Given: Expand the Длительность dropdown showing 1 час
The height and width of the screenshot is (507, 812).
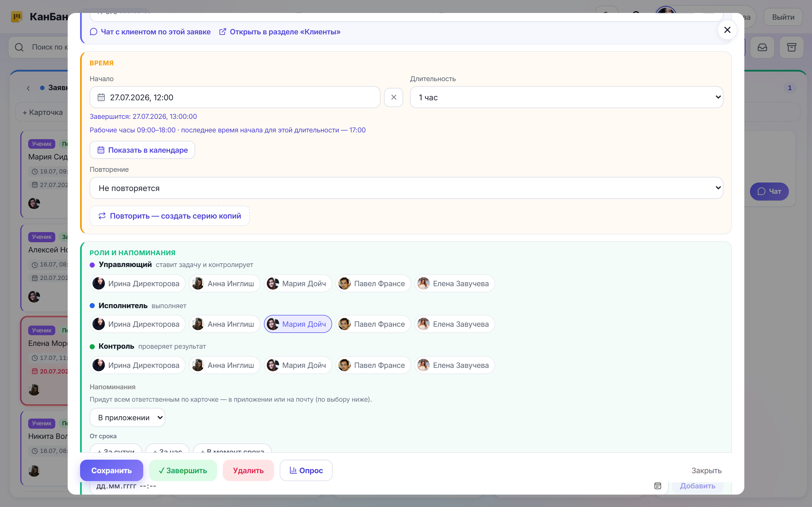Looking at the screenshot, I should pyautogui.click(x=566, y=97).
